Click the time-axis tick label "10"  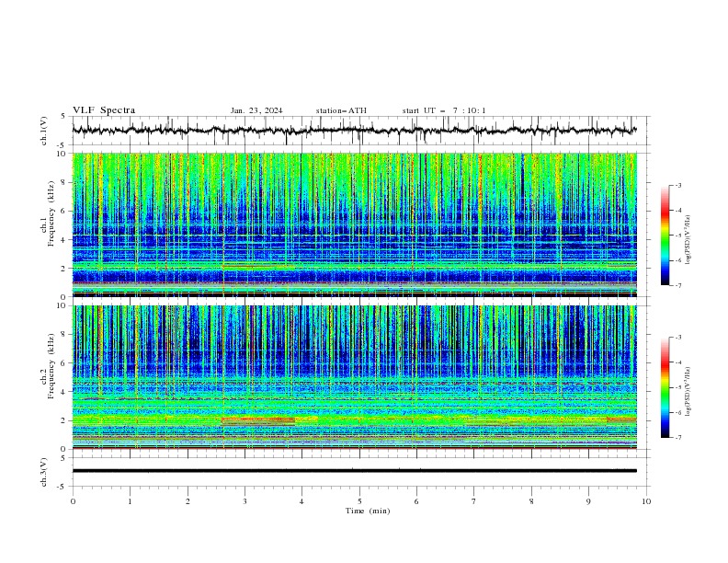646,501
